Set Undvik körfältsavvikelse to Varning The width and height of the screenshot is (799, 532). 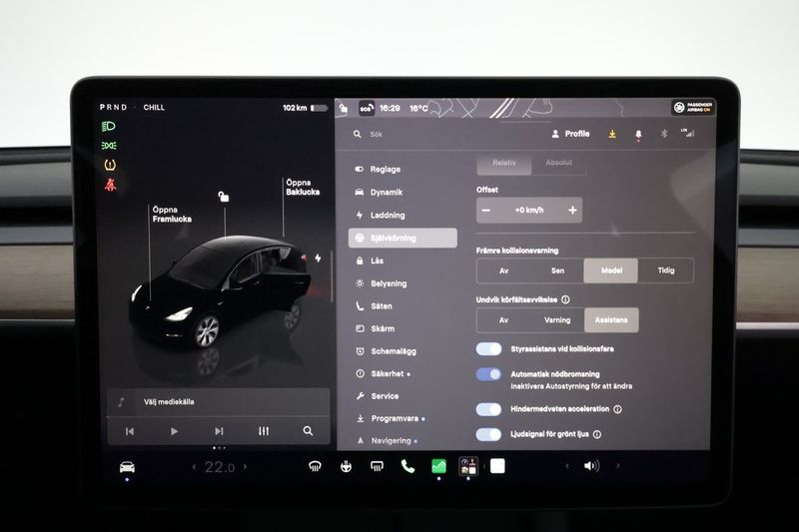557,320
